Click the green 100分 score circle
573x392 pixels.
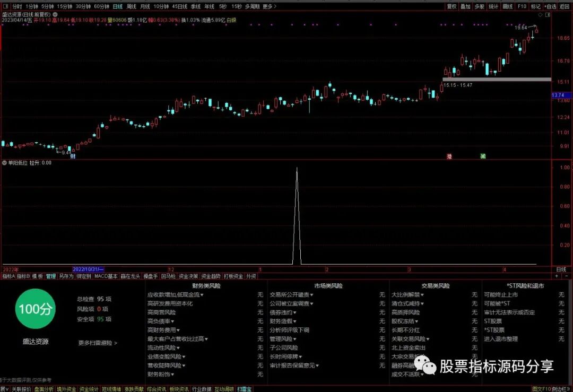(35, 309)
